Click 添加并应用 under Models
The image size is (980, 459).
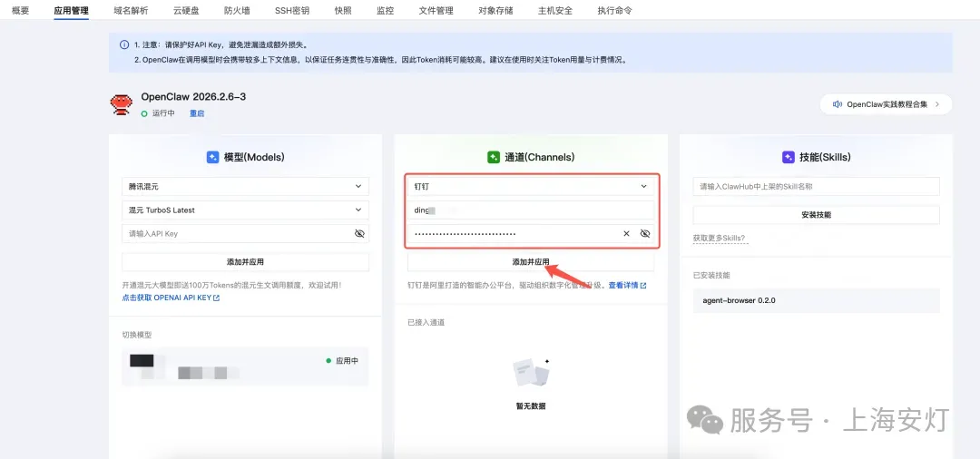(x=245, y=261)
